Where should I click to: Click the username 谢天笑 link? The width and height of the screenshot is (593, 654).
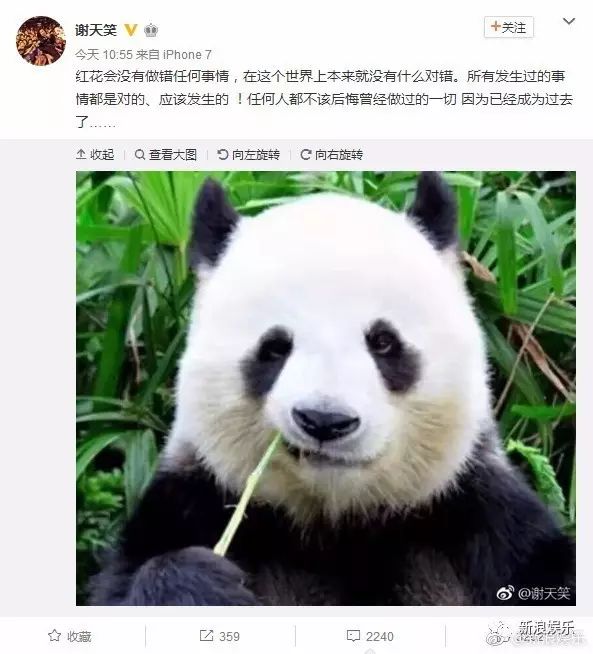[x=96, y=30]
